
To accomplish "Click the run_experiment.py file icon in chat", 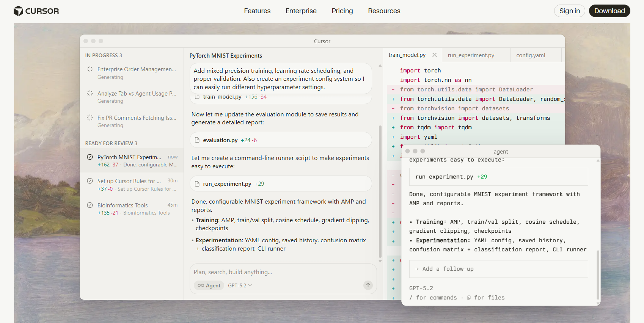I will pyautogui.click(x=197, y=184).
